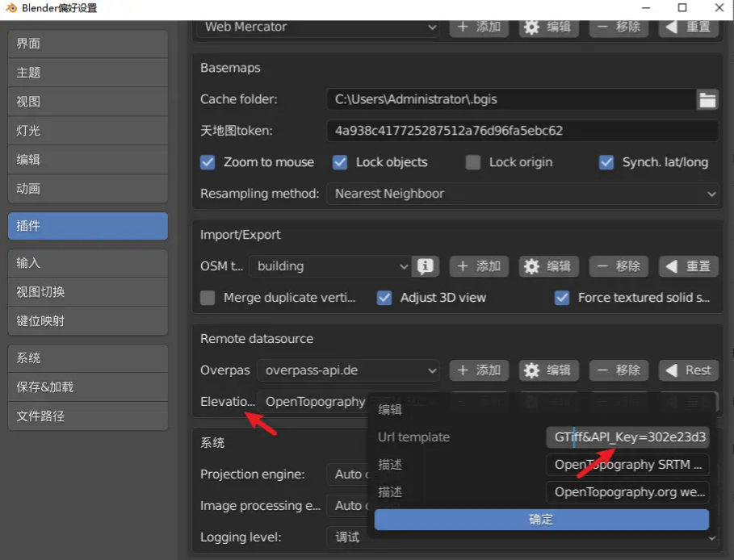Minimize the Blender preferences window

(x=646, y=8)
